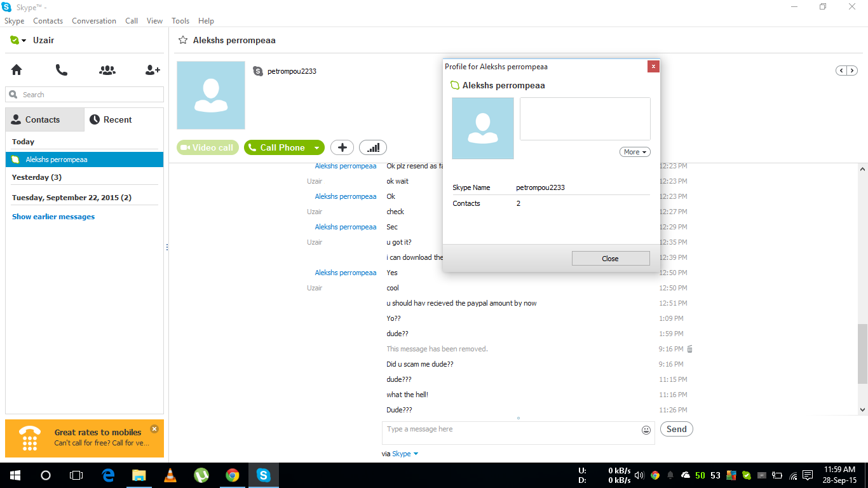Click the plus add-to-conversation button
The image size is (868, 488).
point(342,147)
